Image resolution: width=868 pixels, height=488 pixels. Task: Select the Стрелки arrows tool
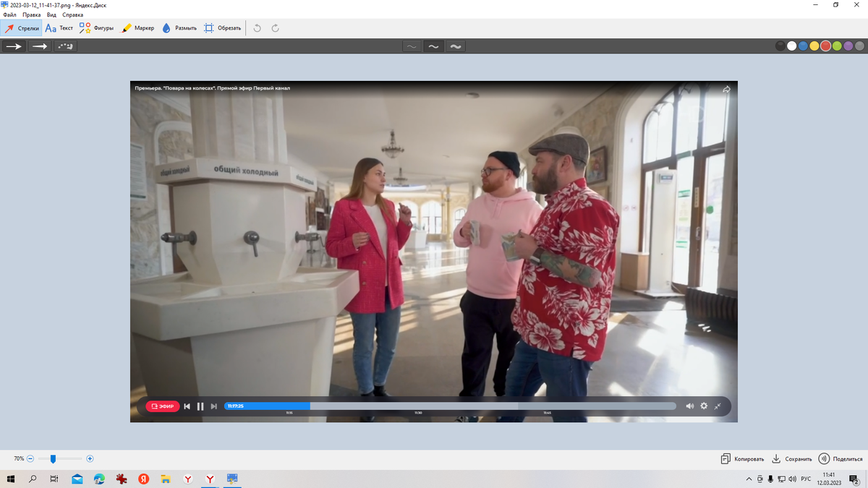tap(21, 28)
